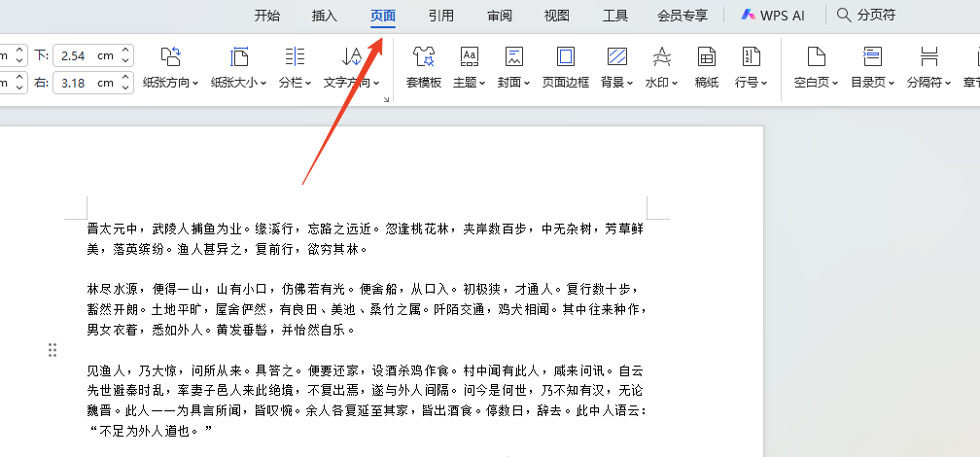
Task: Expand the 目录页 dropdown
Action: pyautogui.click(x=892, y=83)
